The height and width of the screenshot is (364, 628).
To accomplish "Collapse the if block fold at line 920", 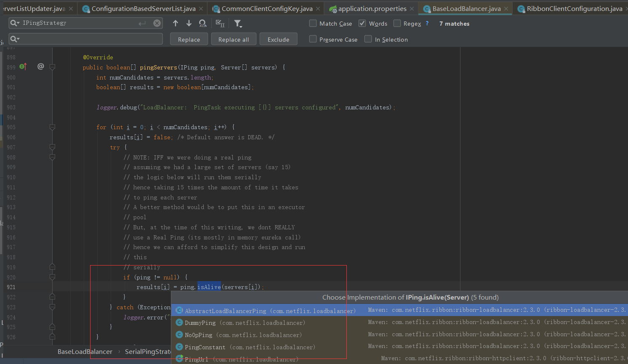I will pos(53,277).
